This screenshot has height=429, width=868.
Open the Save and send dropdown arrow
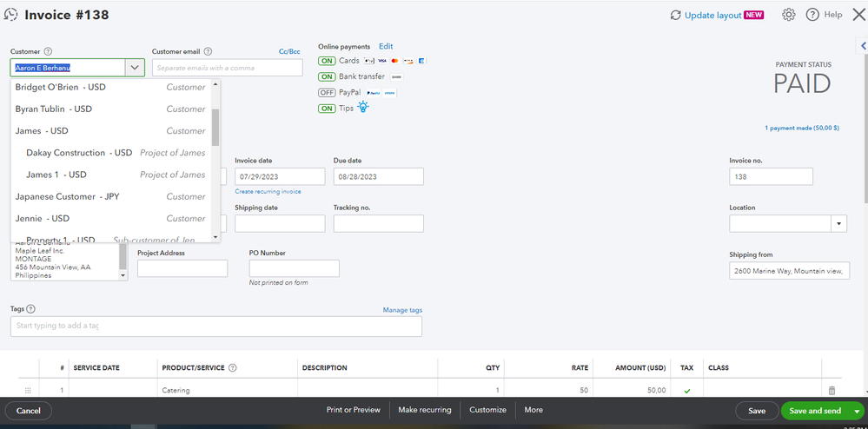[x=857, y=411]
